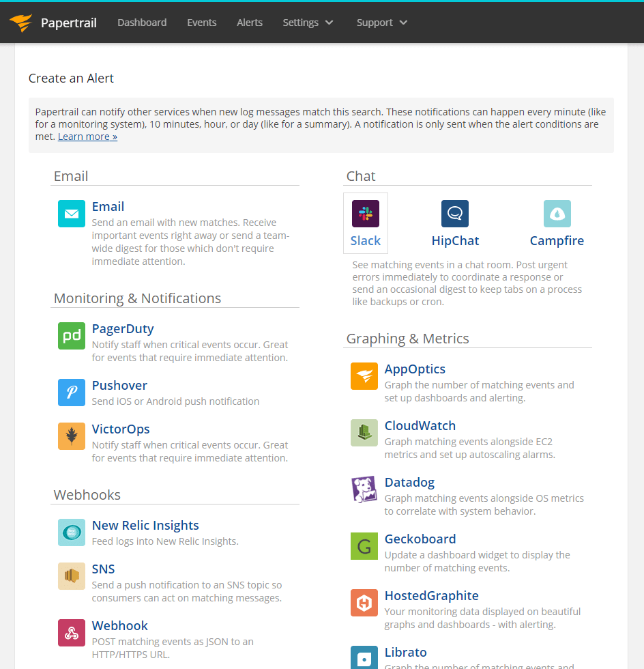Open the PagerDuty alert link
The height and width of the screenshot is (669, 644).
coord(123,329)
